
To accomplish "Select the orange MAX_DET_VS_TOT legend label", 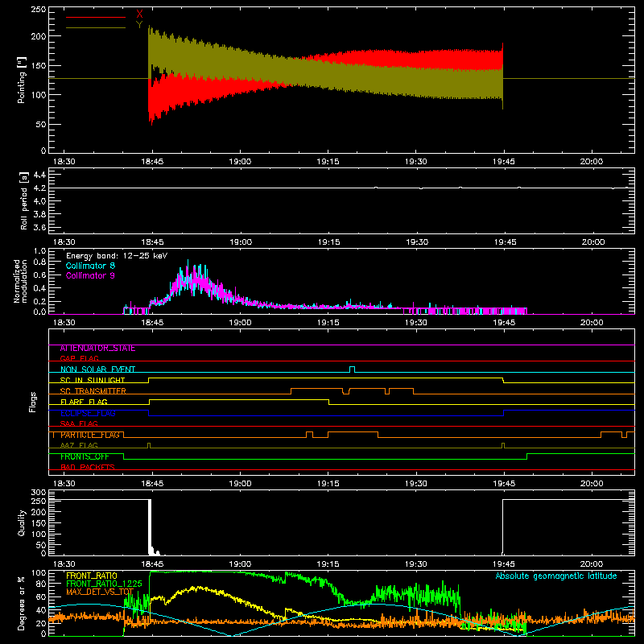I will pyautogui.click(x=100, y=592).
